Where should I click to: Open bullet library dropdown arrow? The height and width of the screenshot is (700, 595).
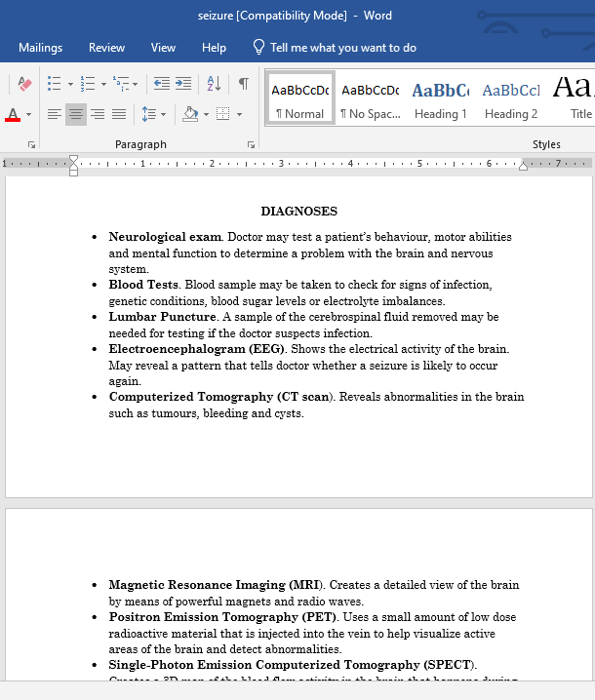tap(70, 84)
